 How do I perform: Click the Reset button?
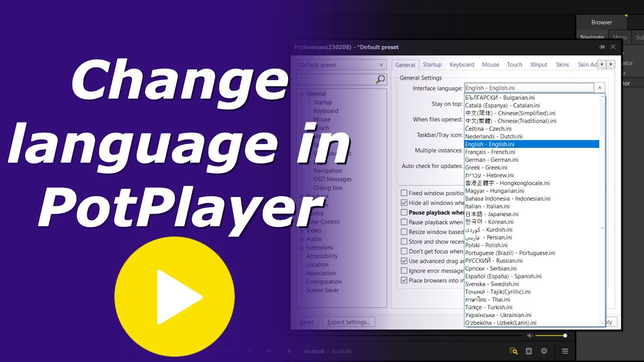click(x=306, y=322)
